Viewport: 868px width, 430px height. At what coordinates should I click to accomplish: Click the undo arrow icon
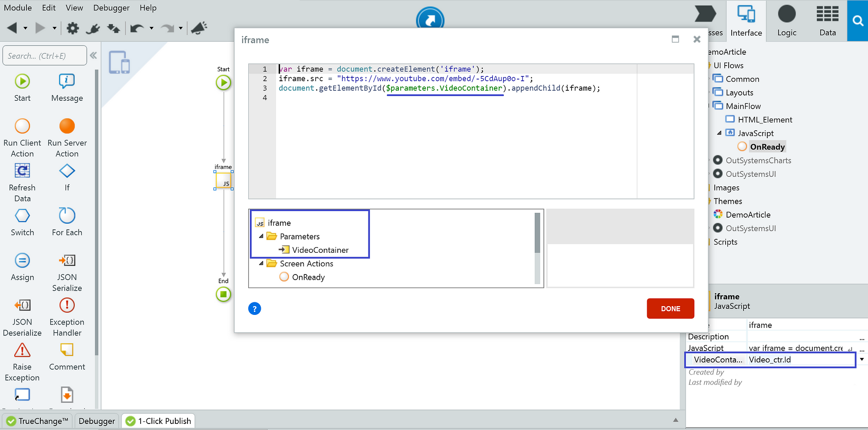[x=137, y=28]
